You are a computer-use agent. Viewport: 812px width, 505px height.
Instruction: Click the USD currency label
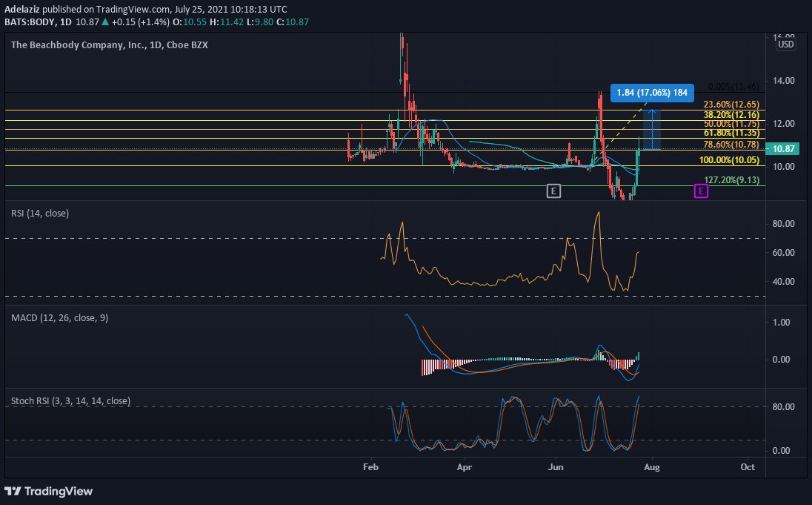(785, 44)
